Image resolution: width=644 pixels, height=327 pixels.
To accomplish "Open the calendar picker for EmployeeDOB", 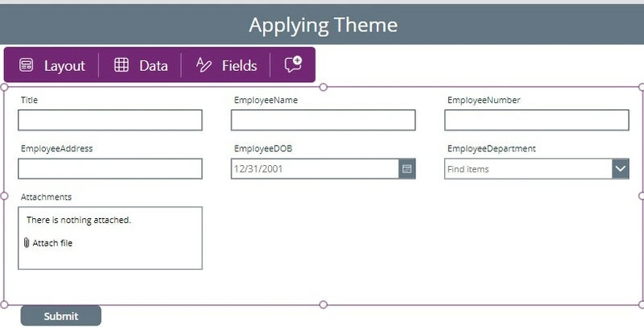I will point(407,169).
